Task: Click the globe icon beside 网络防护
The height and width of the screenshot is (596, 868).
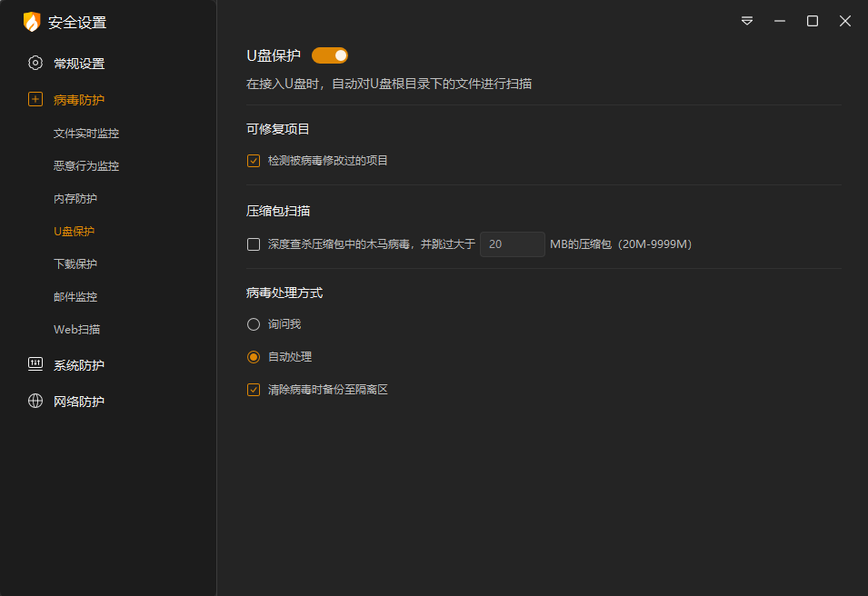Action: click(x=34, y=401)
